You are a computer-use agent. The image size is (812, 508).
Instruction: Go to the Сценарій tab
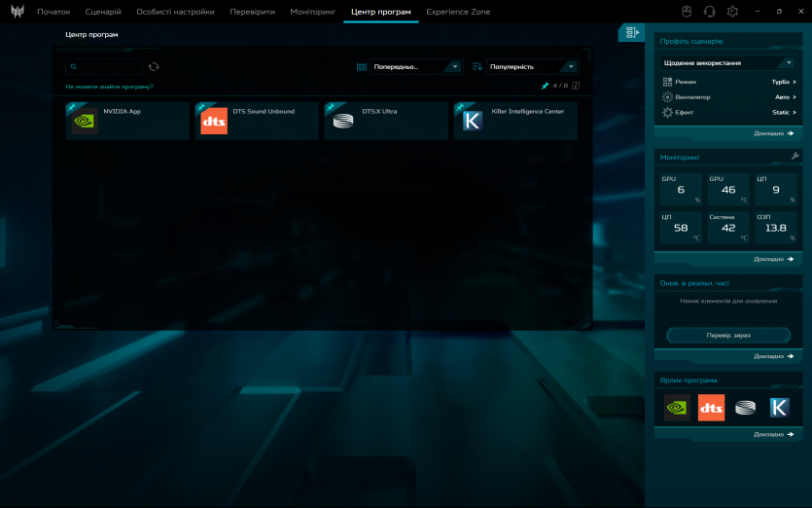[x=103, y=12]
